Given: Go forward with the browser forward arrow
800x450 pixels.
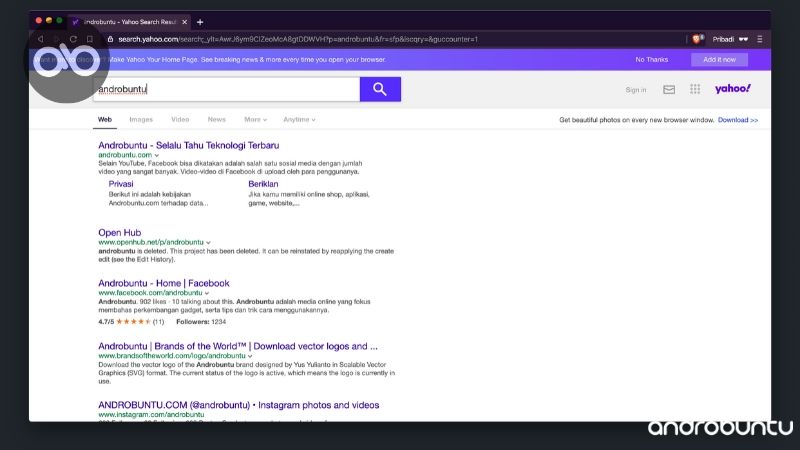Looking at the screenshot, I should 57,39.
